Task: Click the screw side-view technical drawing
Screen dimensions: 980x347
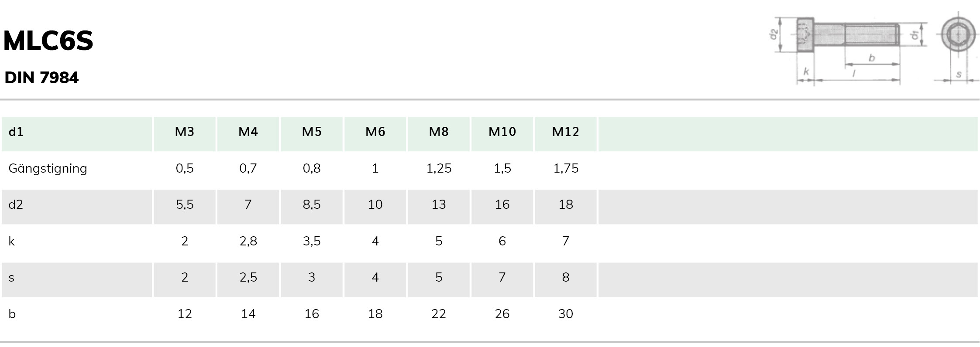Action: coord(848,49)
